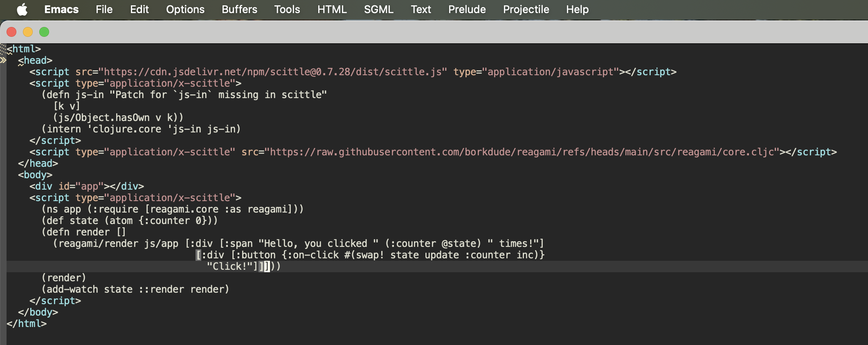Expand the Projectile menu
This screenshot has width=868, height=345.
click(526, 9)
